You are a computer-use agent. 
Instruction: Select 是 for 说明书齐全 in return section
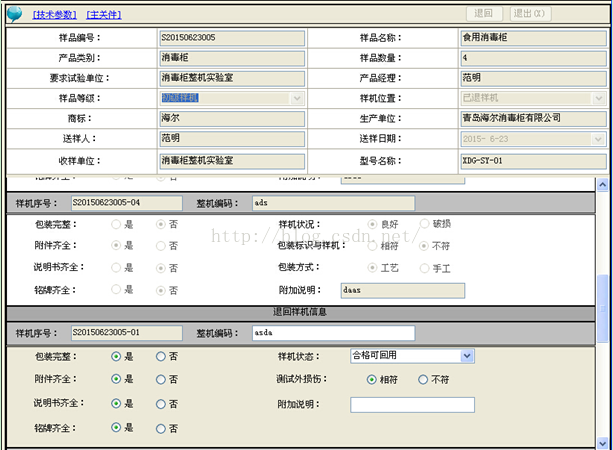click(x=116, y=403)
